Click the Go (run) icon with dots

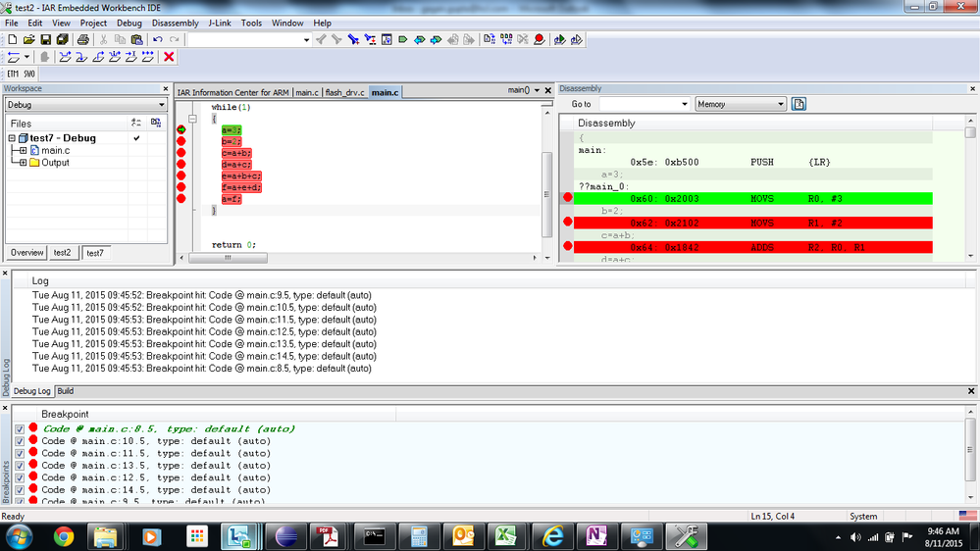pyautogui.click(x=147, y=57)
